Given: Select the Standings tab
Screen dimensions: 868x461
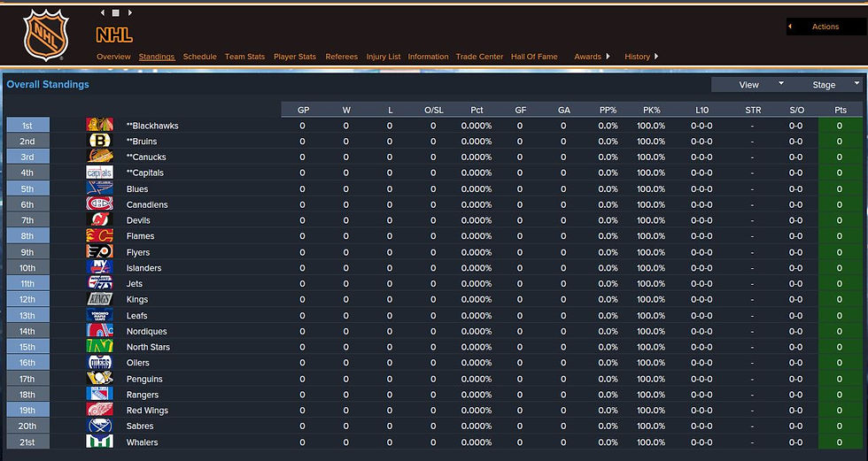Looking at the screenshot, I should pyautogui.click(x=157, y=57).
